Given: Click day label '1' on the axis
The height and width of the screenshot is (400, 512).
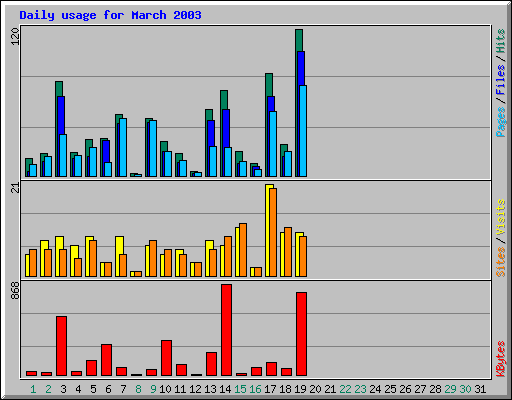Looking at the screenshot, I should point(33,389).
